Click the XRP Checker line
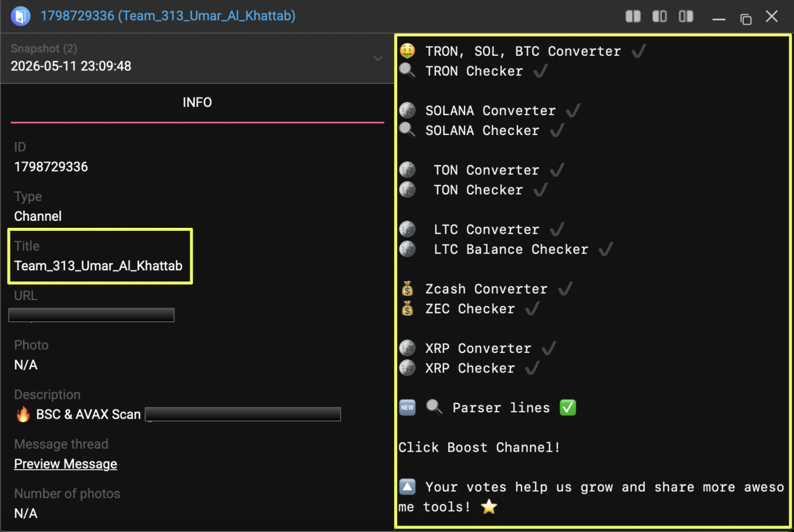Screen dimensions: 794x532 tap(470, 368)
